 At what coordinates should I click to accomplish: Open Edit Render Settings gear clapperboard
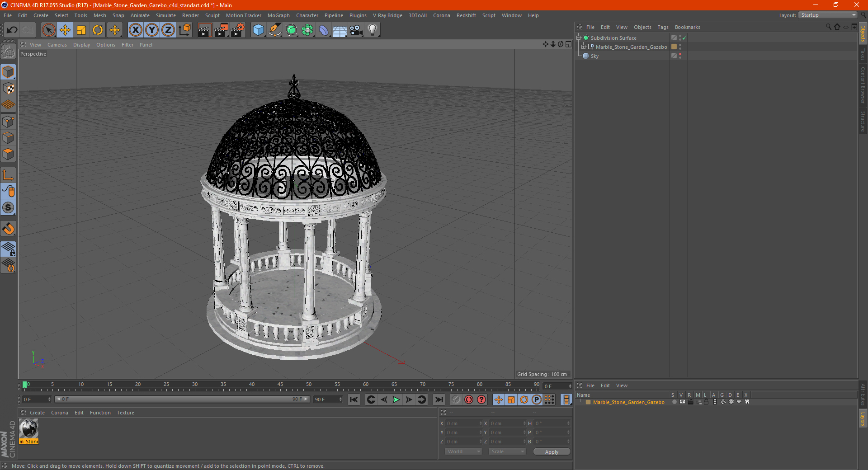click(x=237, y=30)
